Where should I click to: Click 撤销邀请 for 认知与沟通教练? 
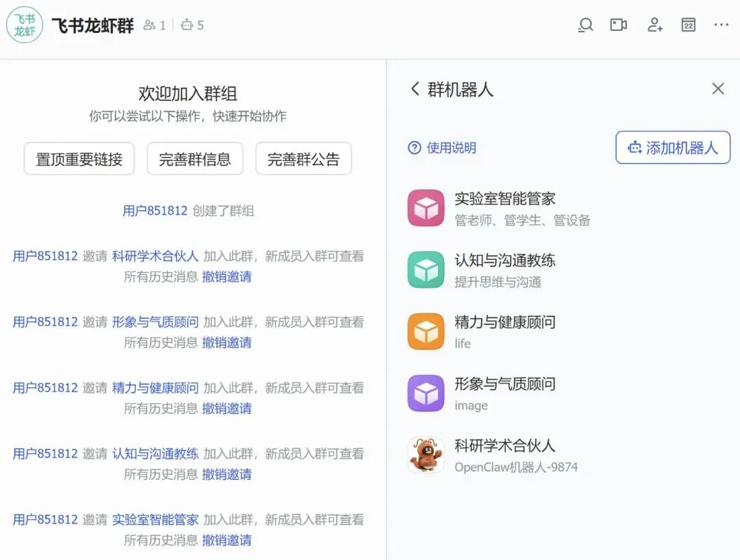[x=227, y=474]
